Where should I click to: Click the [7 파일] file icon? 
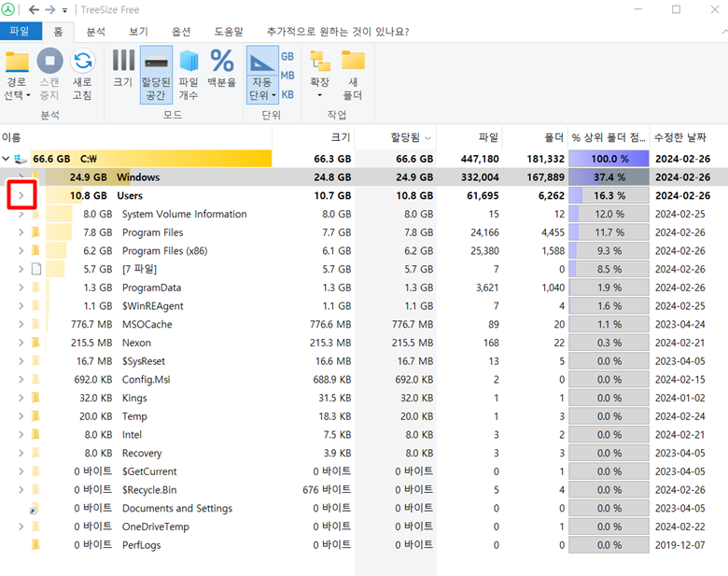36,269
